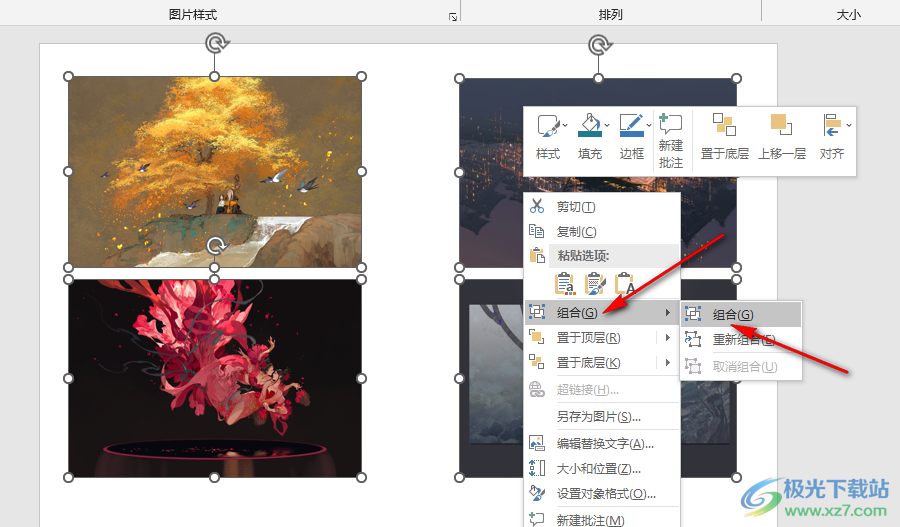Click the regroup icon in the submenu

pos(693,339)
